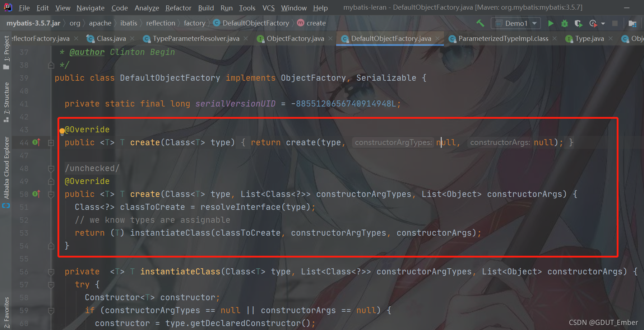Click the apache breadcrumb segment
This screenshot has width=644, height=330.
click(x=100, y=23)
